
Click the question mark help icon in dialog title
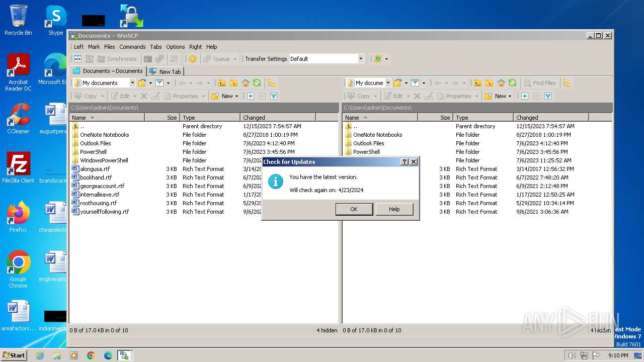(x=404, y=162)
